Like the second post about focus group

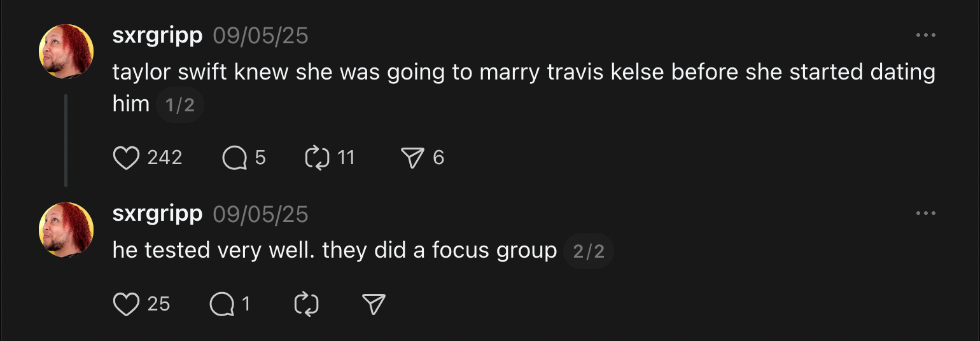tap(126, 305)
